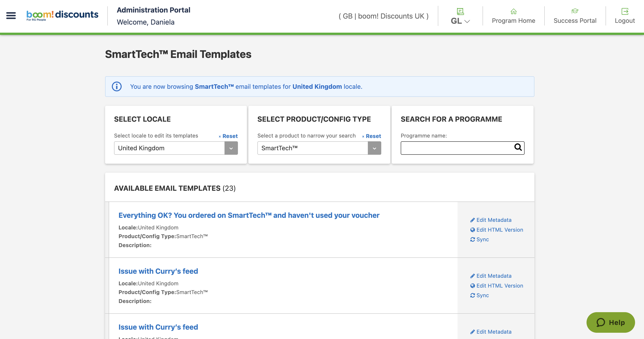Open the hamburger navigation menu

pyautogui.click(x=11, y=15)
